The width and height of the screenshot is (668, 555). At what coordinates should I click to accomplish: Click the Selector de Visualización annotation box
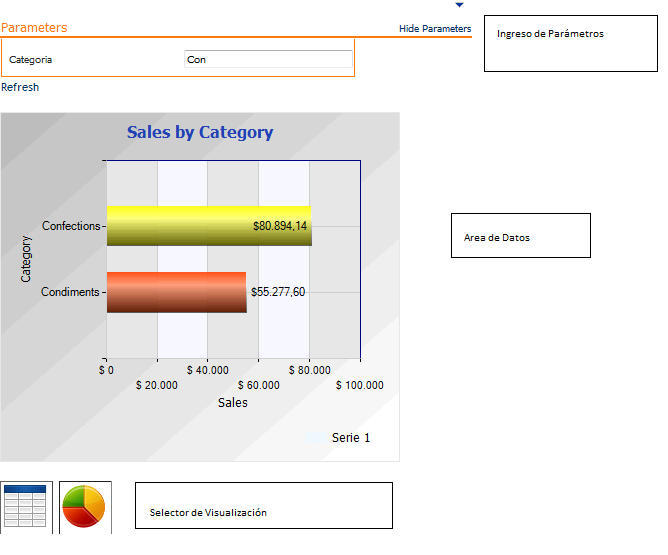(x=263, y=506)
